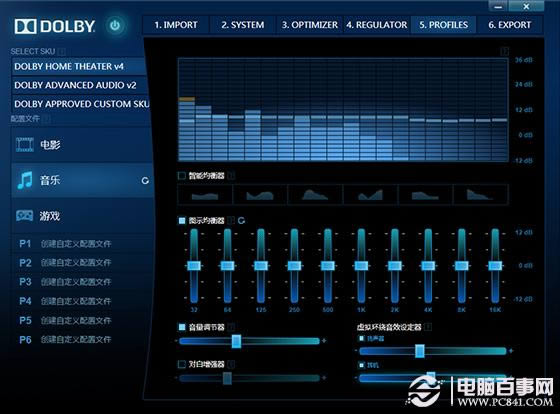Viewport: 560px width, 414px height.
Task: Enable the 对白增强器 dialogue enhancer checkbox
Action: click(182, 364)
